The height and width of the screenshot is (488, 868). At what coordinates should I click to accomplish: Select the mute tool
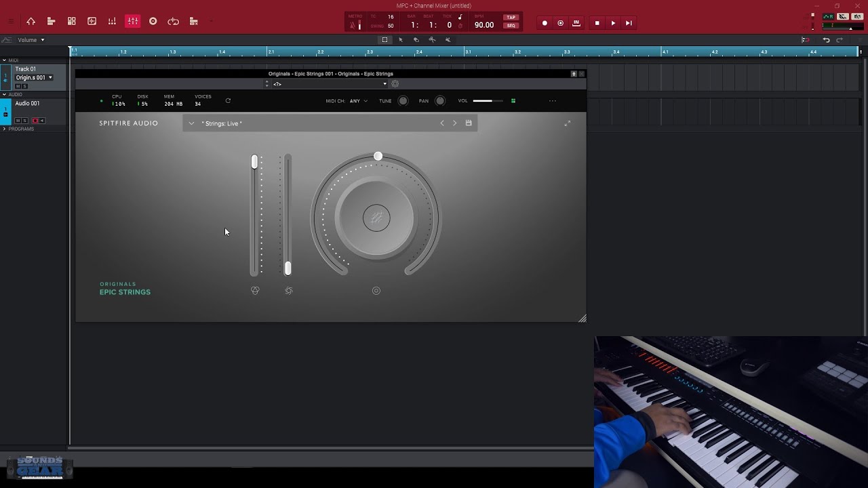point(448,40)
